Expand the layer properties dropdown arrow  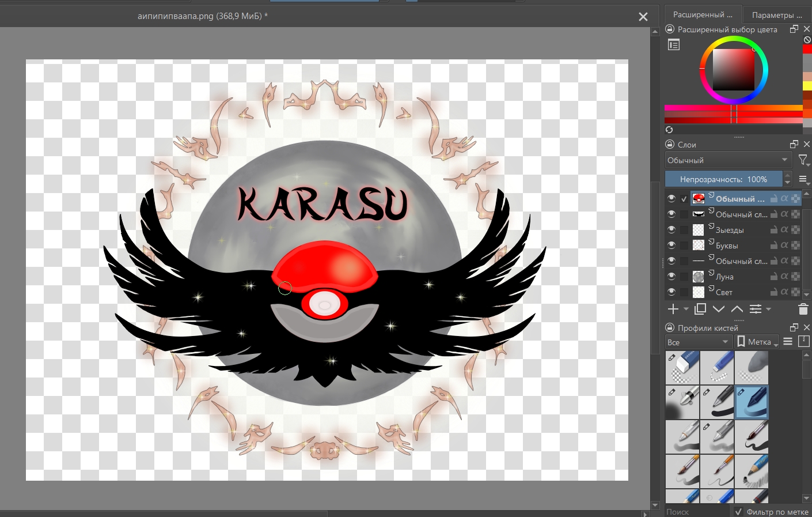768,310
